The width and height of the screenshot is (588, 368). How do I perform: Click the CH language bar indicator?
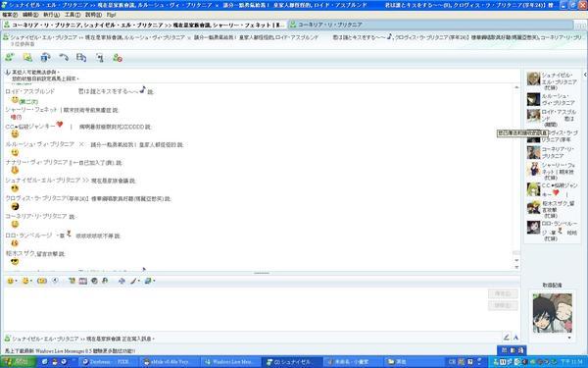click(x=452, y=362)
